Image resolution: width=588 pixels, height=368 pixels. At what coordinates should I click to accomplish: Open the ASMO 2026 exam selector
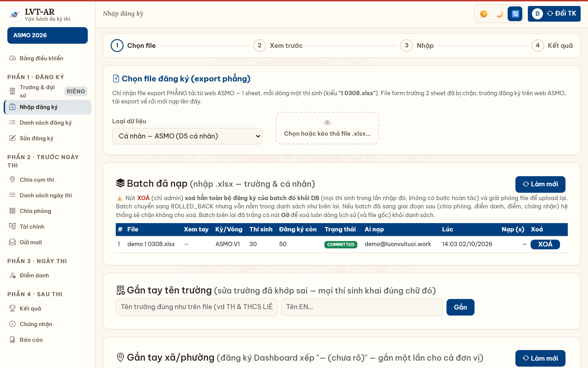47,35
